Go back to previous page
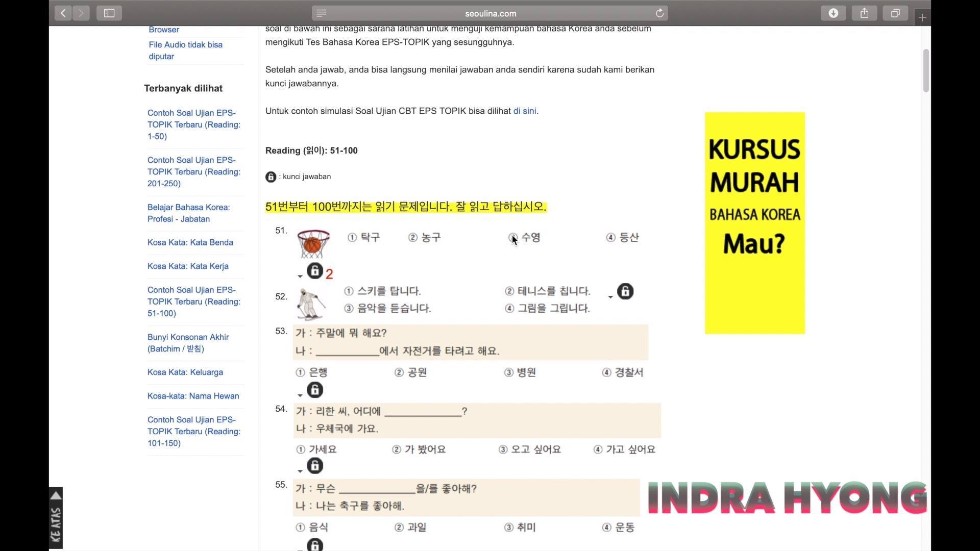 (63, 13)
